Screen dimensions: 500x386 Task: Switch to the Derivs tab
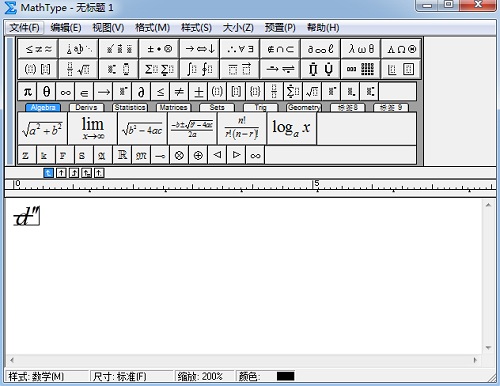[86, 107]
